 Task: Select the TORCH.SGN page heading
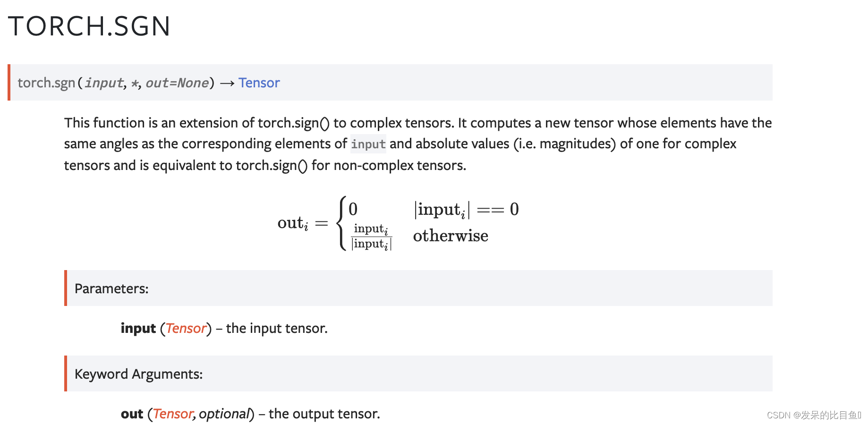(x=89, y=26)
